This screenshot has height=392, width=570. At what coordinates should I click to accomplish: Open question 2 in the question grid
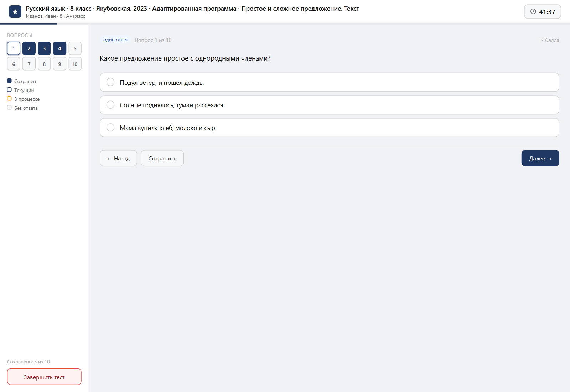(x=29, y=48)
